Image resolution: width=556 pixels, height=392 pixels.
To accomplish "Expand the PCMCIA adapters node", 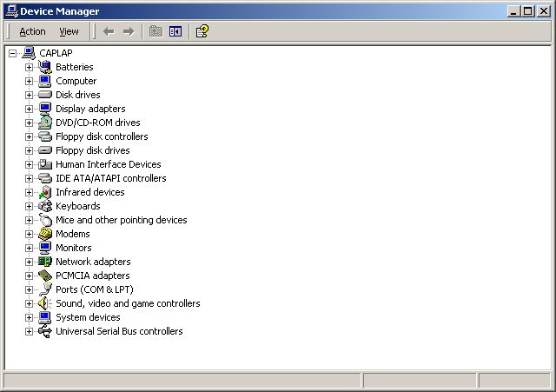I will point(29,276).
